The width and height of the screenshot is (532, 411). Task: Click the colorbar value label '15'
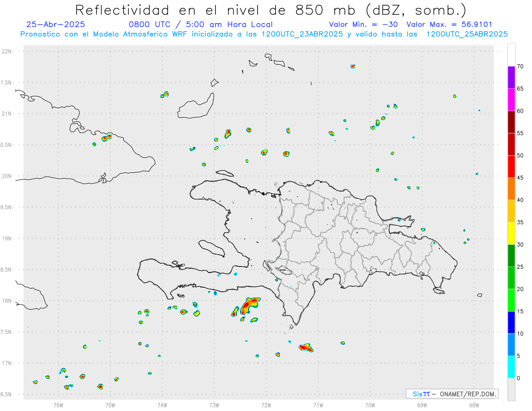520,311
